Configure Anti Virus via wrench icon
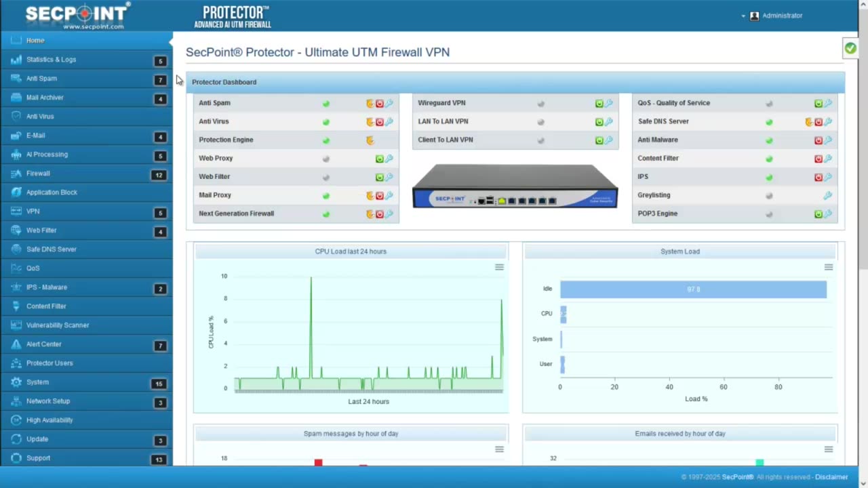The image size is (868, 488). [389, 122]
